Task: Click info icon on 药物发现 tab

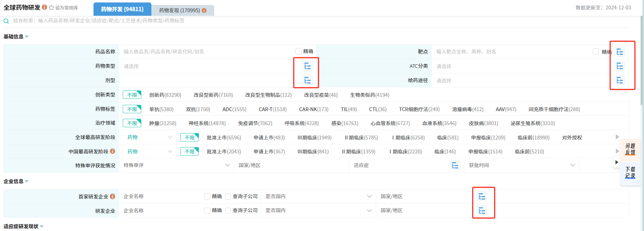Action: point(204,10)
